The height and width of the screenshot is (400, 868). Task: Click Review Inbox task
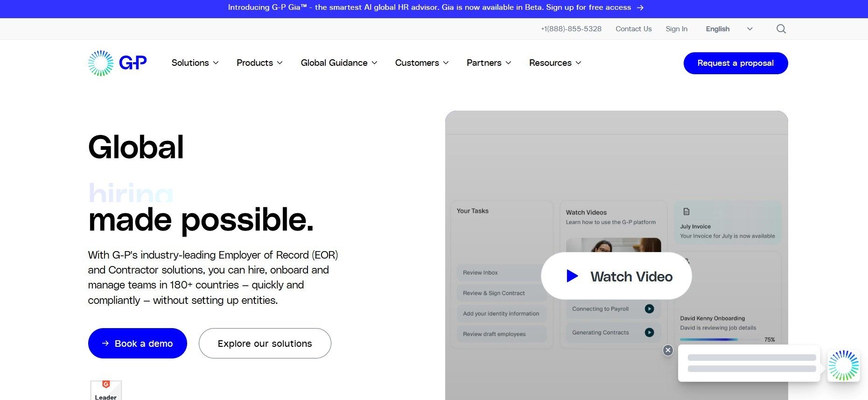(501, 273)
